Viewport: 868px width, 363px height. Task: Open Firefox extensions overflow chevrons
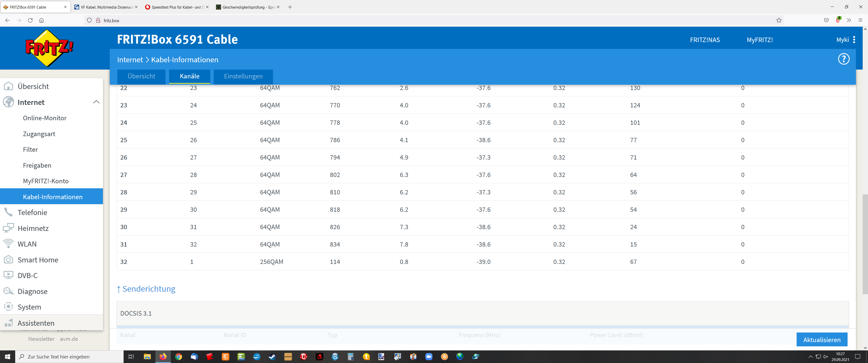point(849,20)
